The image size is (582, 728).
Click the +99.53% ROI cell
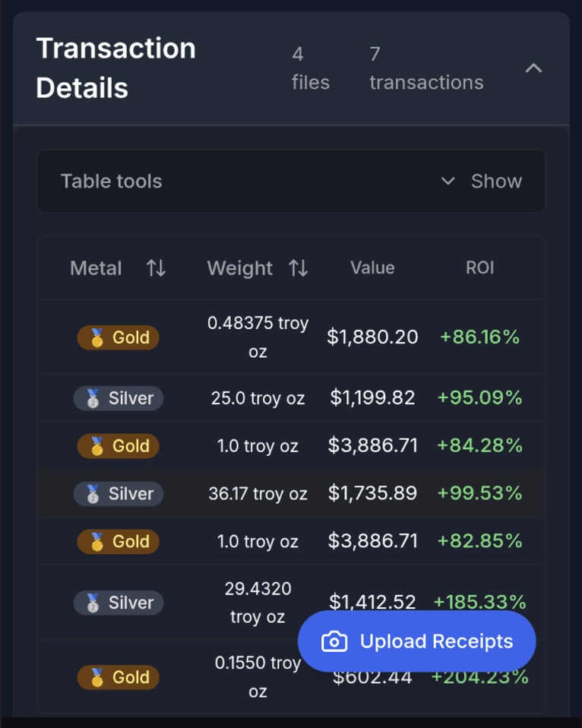point(479,494)
